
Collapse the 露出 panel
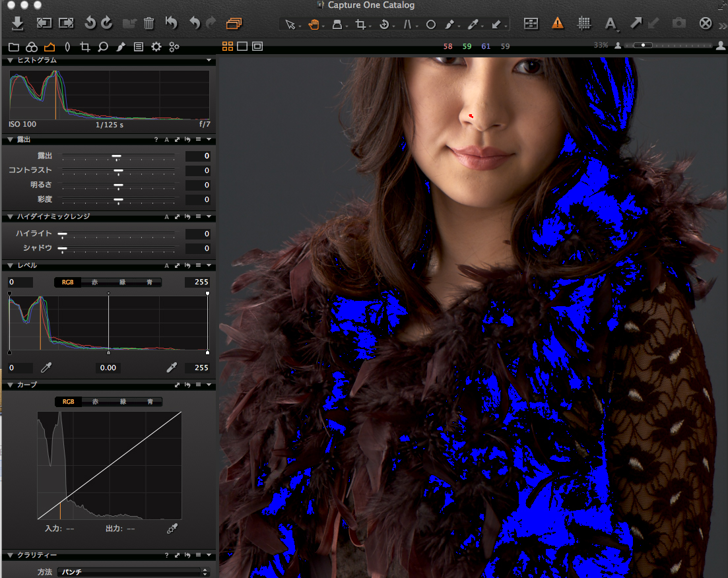[10, 140]
